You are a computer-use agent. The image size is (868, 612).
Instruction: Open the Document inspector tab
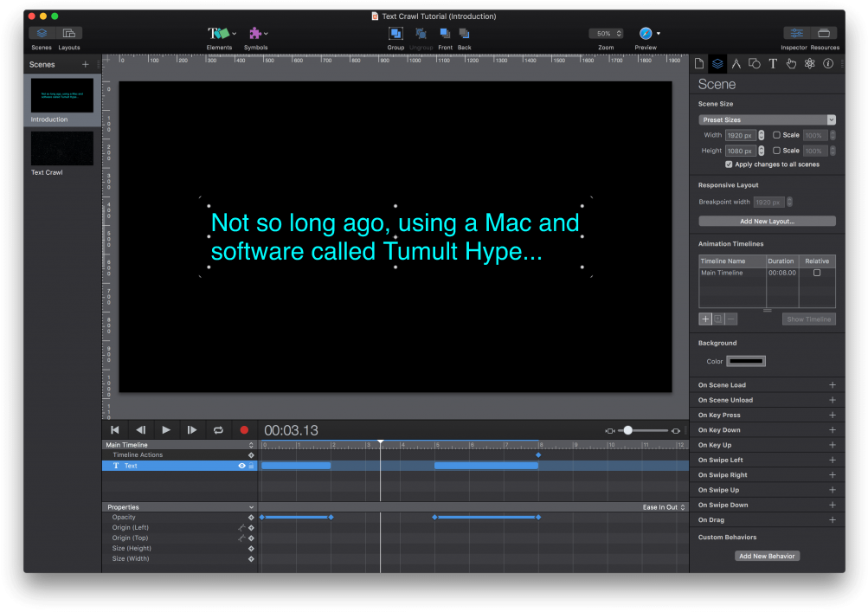click(x=699, y=63)
